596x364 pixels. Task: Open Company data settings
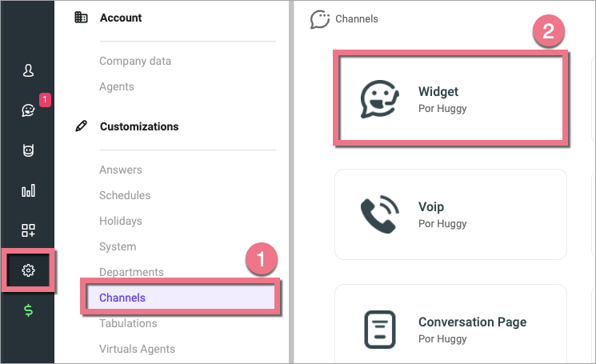click(x=135, y=61)
